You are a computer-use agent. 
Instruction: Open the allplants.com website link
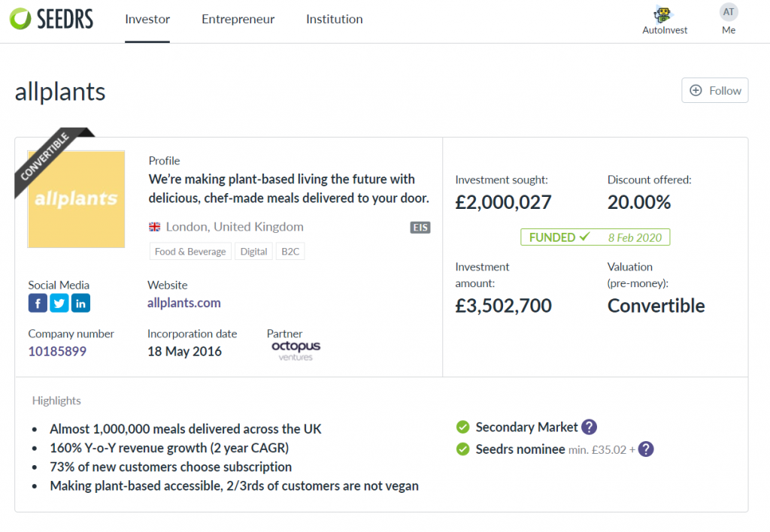pos(184,303)
